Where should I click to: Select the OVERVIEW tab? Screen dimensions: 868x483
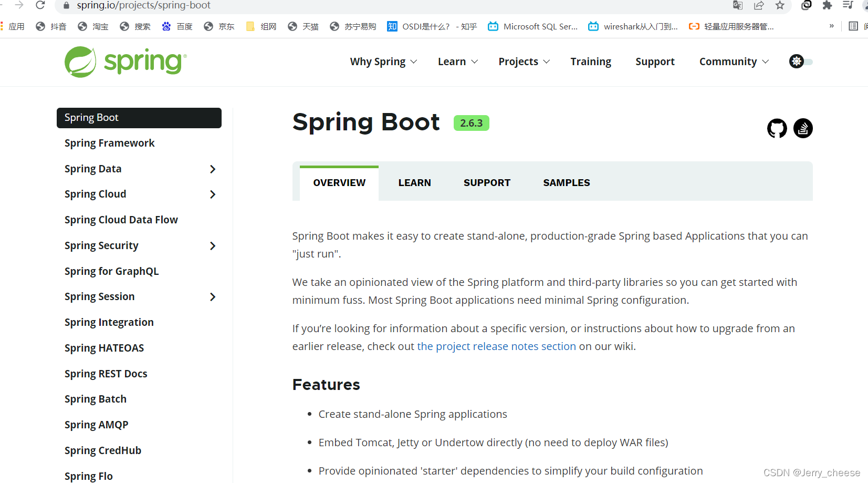click(x=339, y=183)
